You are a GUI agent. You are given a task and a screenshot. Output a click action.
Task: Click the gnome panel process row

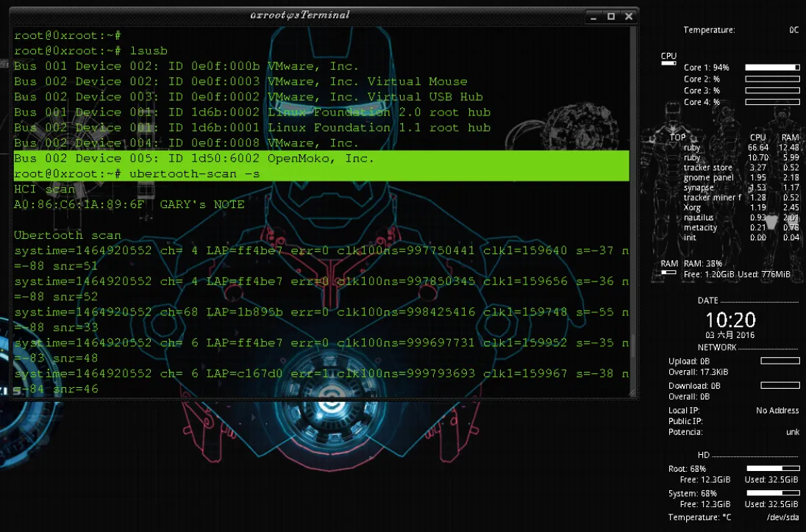[x=741, y=177]
